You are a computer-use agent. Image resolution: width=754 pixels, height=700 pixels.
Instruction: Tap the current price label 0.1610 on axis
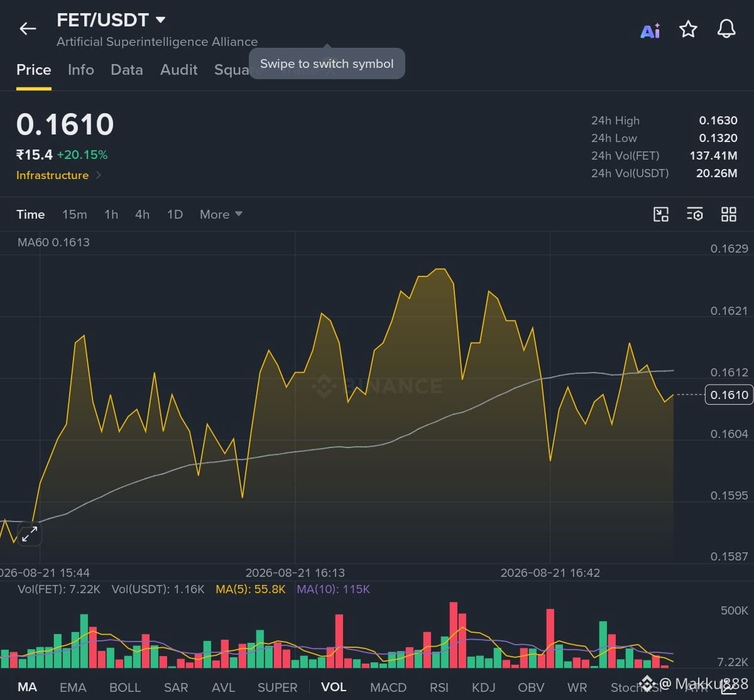tap(728, 395)
